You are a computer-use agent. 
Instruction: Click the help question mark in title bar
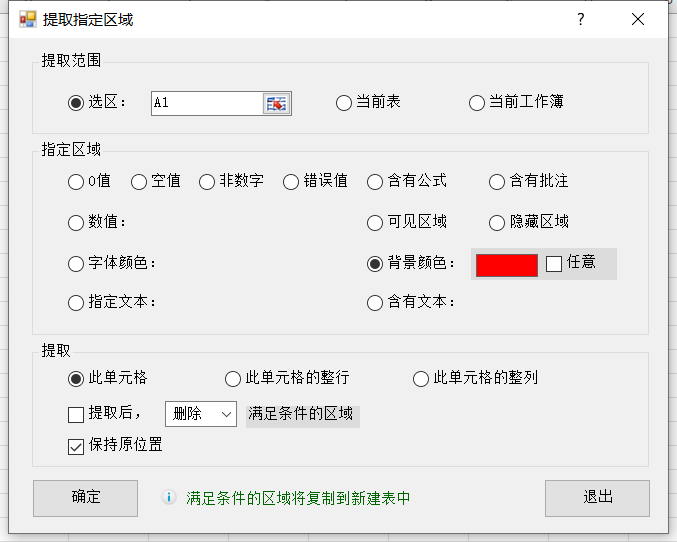pyautogui.click(x=580, y=19)
